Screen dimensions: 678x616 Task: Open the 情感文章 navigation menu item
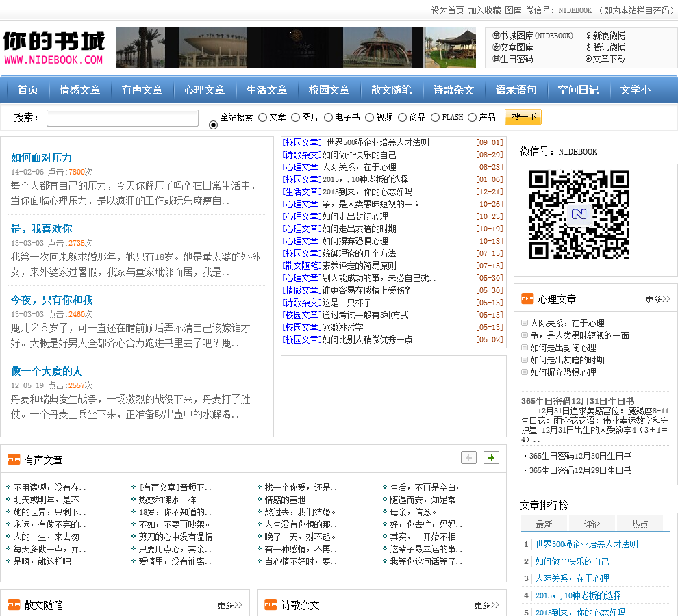79,90
